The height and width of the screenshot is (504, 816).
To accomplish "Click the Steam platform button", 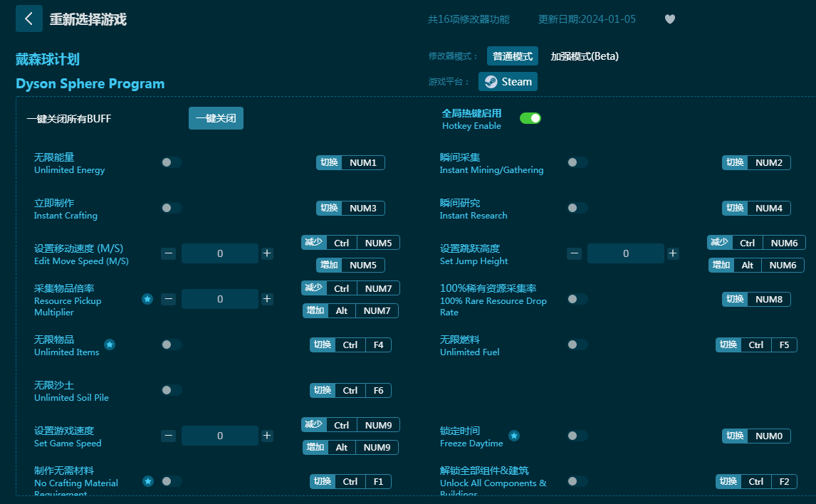I will (x=508, y=82).
